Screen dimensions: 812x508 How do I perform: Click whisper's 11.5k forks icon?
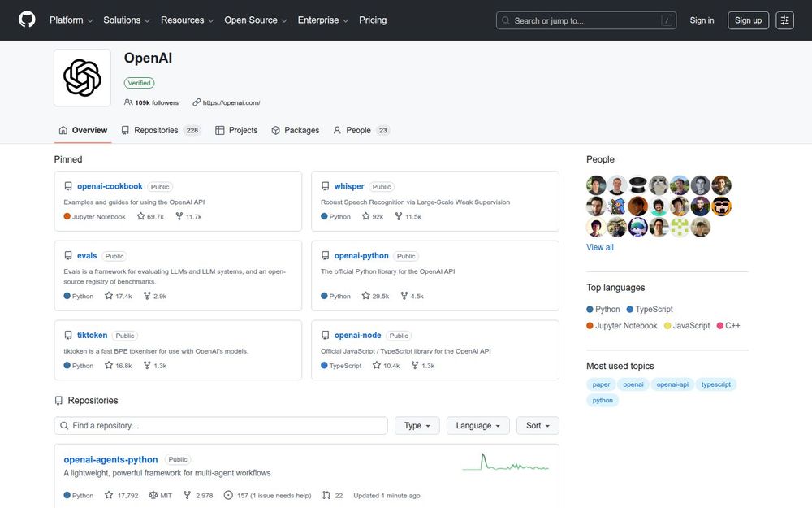click(398, 216)
